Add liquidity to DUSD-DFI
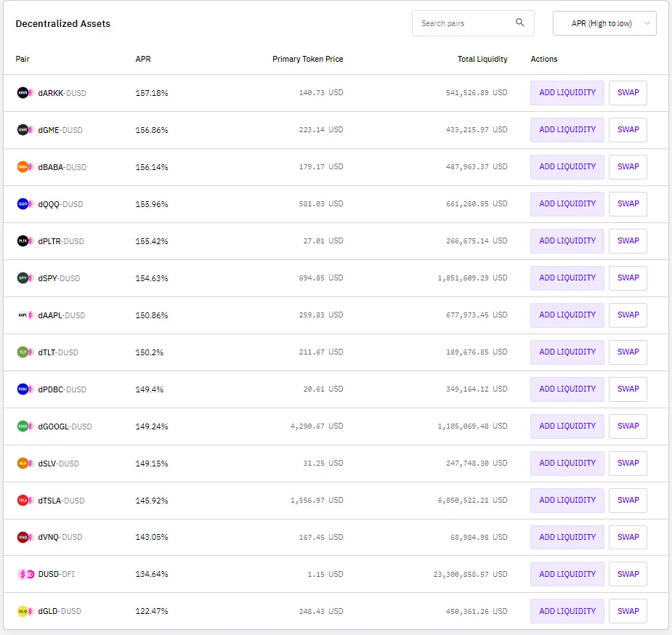The image size is (672, 635). point(567,574)
